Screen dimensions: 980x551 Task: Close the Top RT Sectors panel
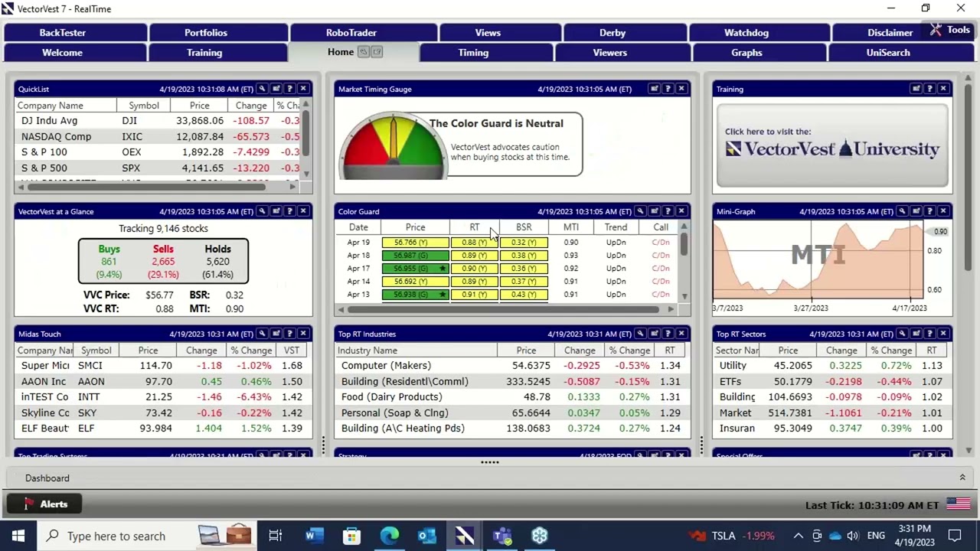(943, 334)
